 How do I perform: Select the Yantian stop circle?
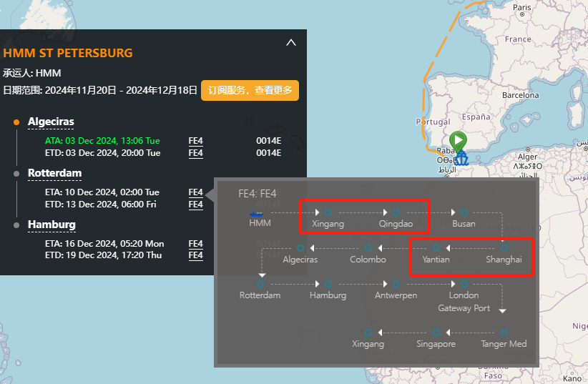coord(436,248)
